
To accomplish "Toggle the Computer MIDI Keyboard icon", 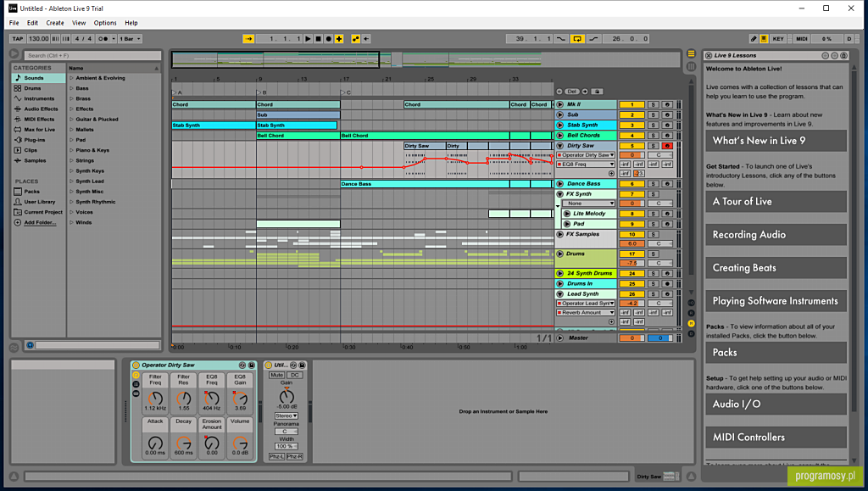I will (764, 39).
